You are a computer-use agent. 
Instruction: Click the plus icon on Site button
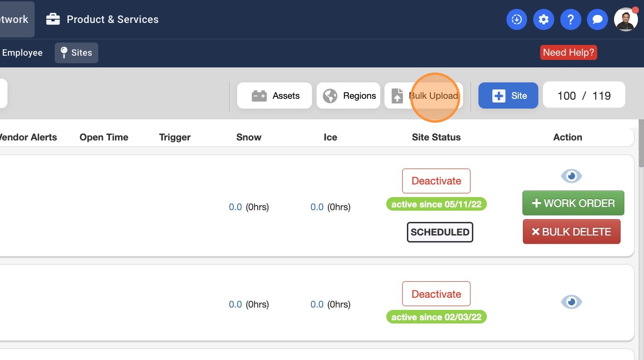[499, 96]
